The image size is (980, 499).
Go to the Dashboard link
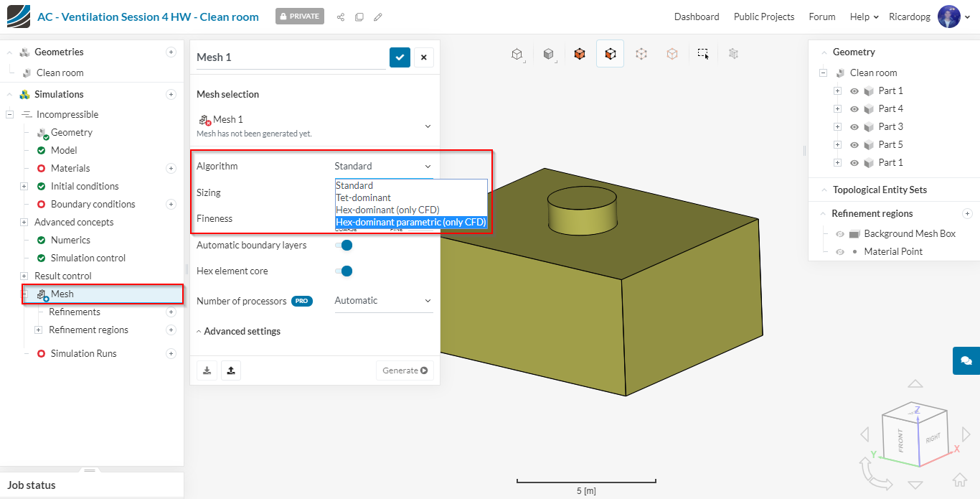(696, 17)
